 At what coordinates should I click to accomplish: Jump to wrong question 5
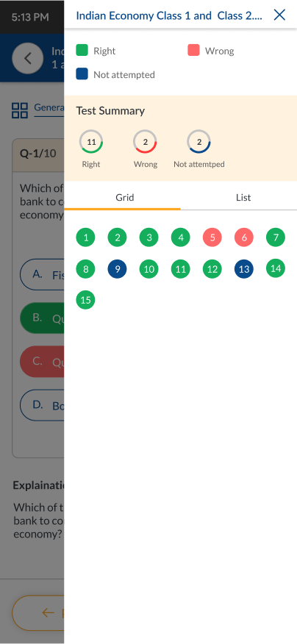pyautogui.click(x=212, y=237)
